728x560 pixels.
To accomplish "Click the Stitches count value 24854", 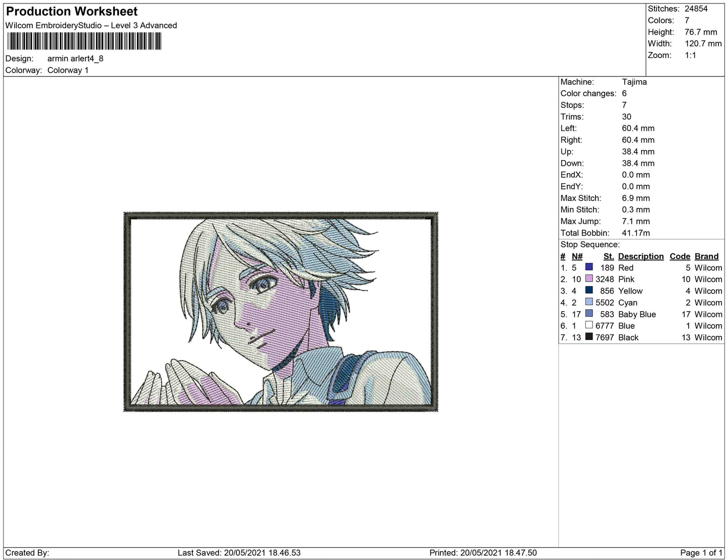I will pyautogui.click(x=696, y=9).
